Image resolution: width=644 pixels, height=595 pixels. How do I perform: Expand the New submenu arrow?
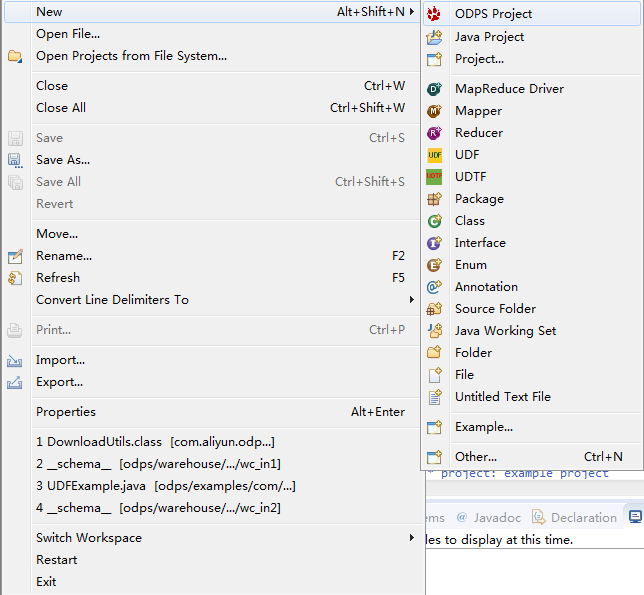point(412,12)
